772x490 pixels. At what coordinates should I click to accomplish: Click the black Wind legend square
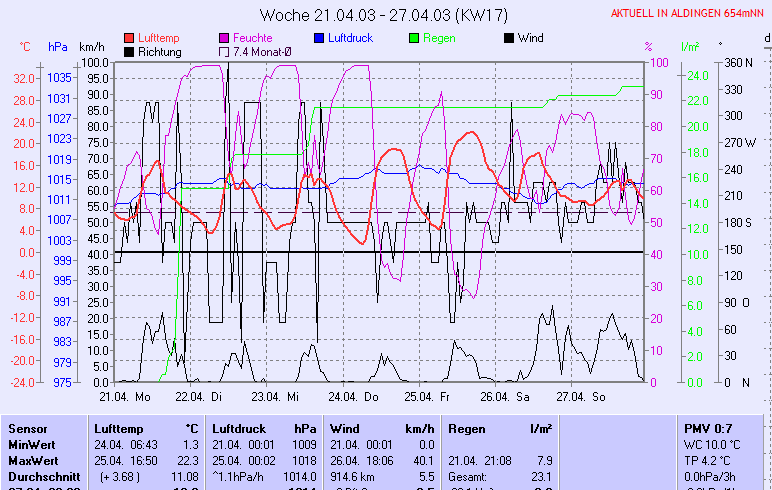tap(509, 38)
